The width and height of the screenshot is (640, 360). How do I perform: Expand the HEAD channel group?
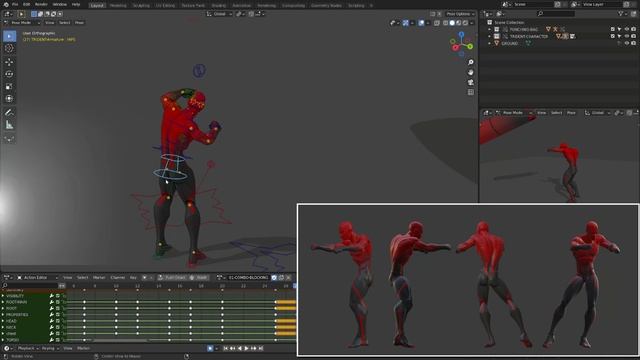pos(3,321)
